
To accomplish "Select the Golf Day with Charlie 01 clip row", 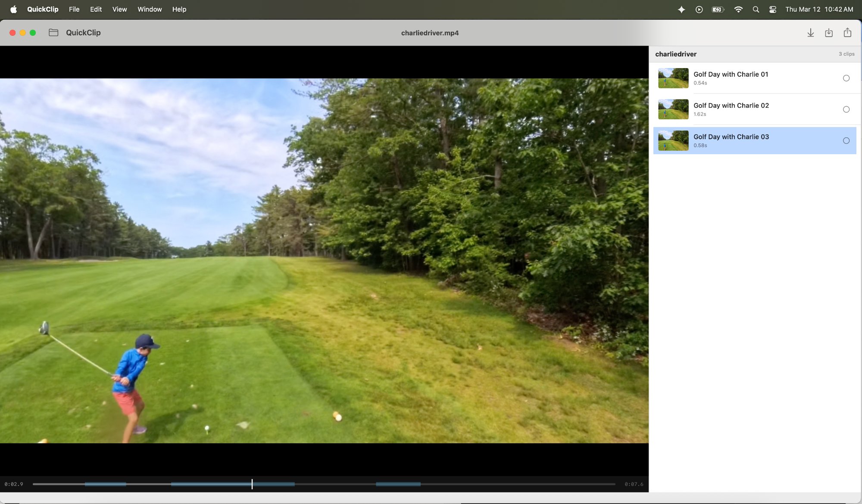I will (754, 78).
